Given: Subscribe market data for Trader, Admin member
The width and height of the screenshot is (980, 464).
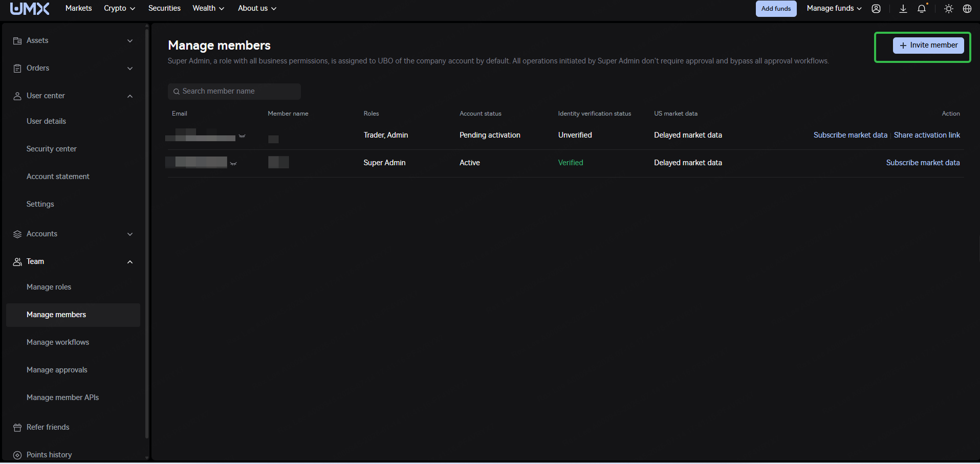Looking at the screenshot, I should point(851,135).
